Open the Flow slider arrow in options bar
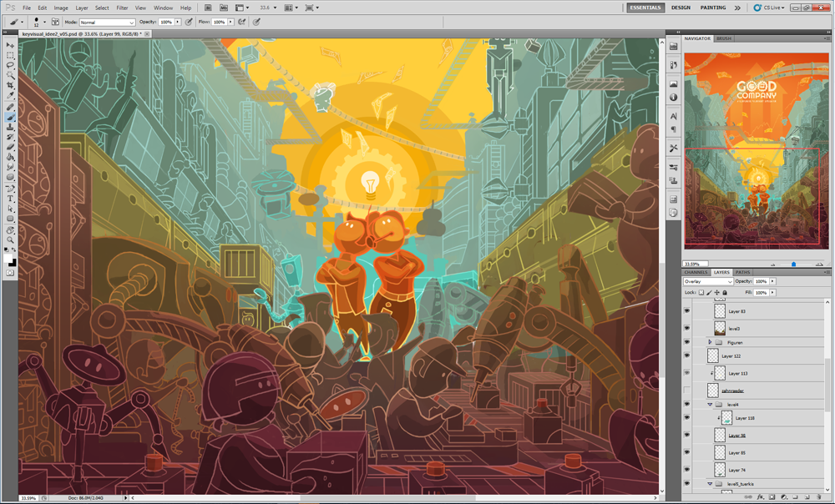 tap(230, 23)
